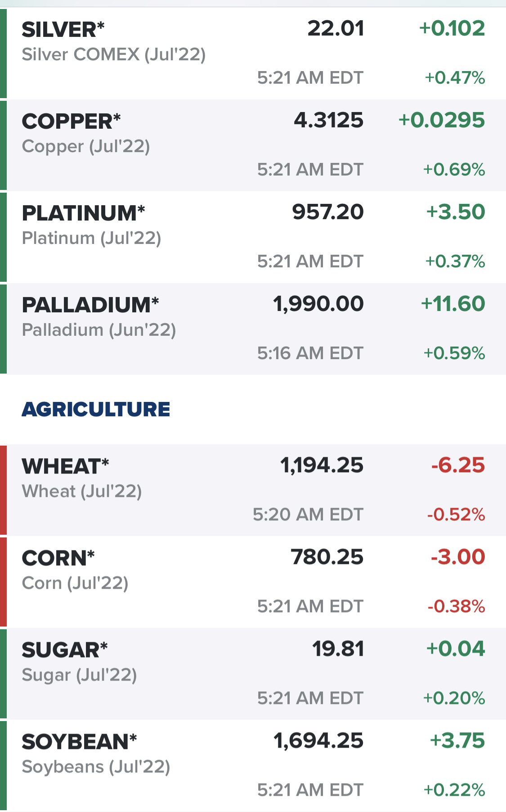
Task: Click the Silver COMEX (Jul'22) subtitle
Action: coord(114,55)
